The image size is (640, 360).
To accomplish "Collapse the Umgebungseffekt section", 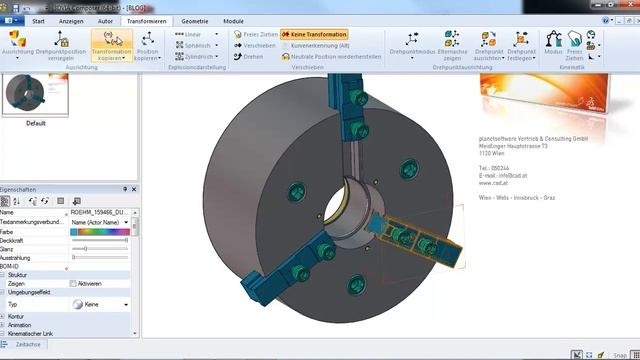I will point(2,292).
